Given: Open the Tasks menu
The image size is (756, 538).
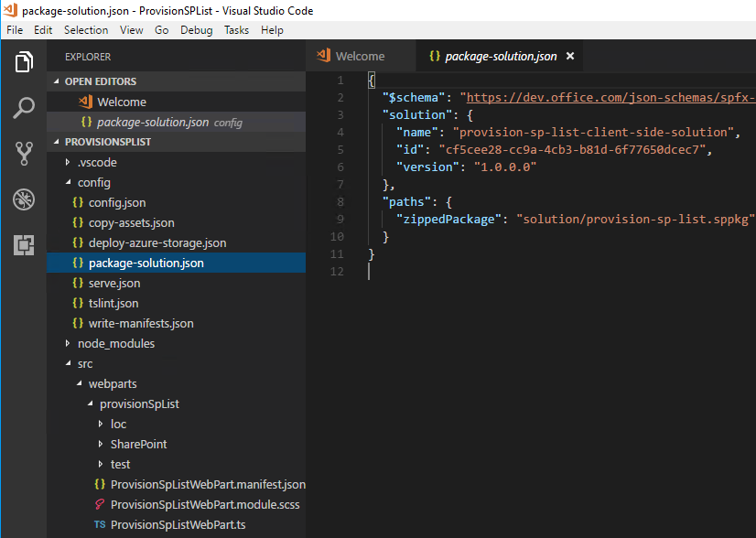Looking at the screenshot, I should pyautogui.click(x=236, y=30).
